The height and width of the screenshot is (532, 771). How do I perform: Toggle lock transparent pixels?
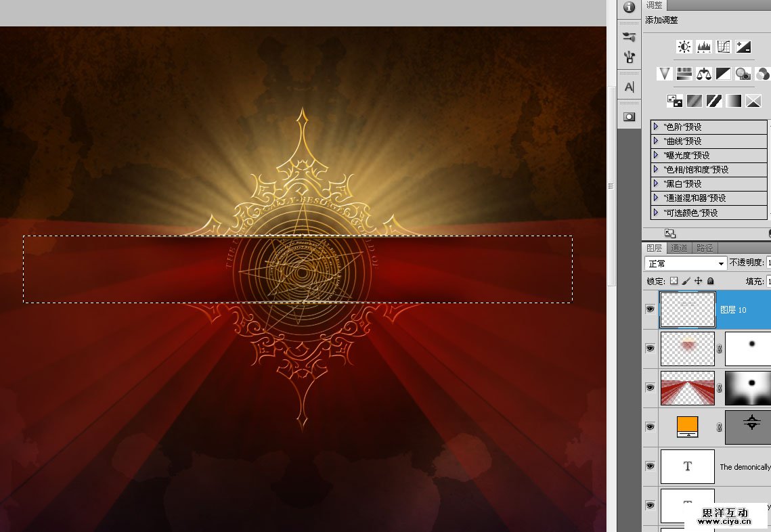tap(674, 281)
